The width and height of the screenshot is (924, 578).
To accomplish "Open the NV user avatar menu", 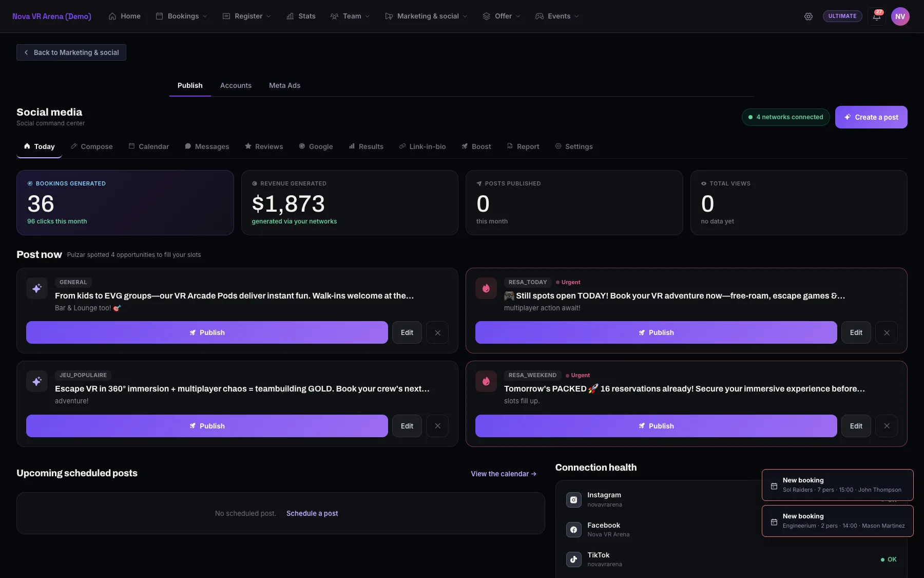I will (900, 16).
